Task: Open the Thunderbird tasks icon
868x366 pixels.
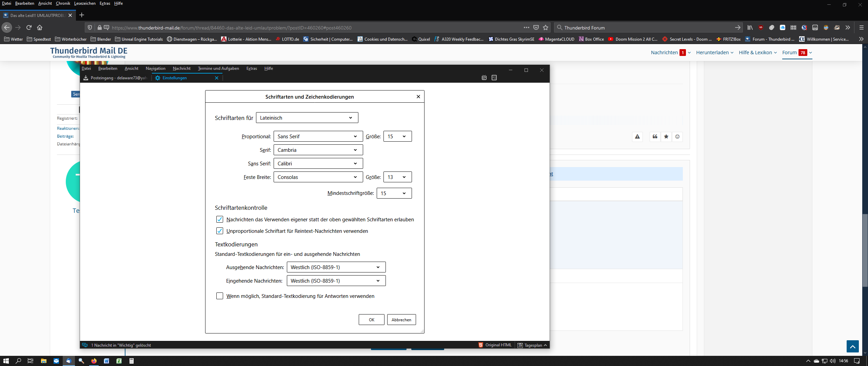Action: (494, 78)
